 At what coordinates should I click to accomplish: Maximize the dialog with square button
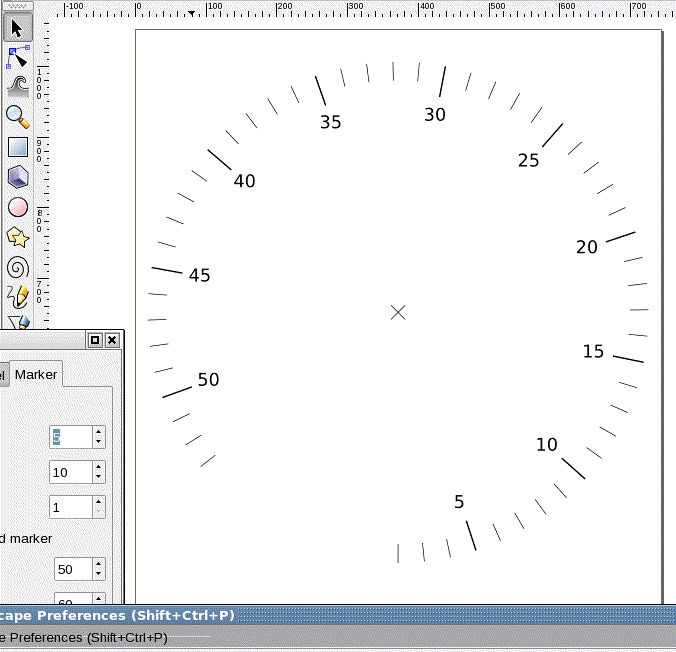95,340
